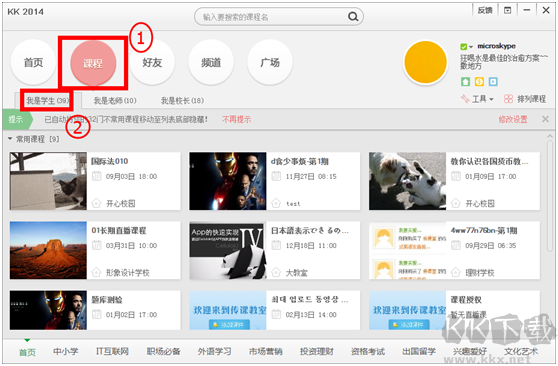Click the course list scroll-up arrow

click(550, 136)
